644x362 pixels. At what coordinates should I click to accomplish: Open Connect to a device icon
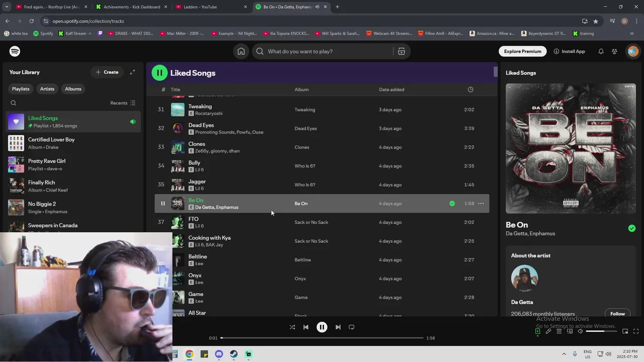tap(570, 331)
